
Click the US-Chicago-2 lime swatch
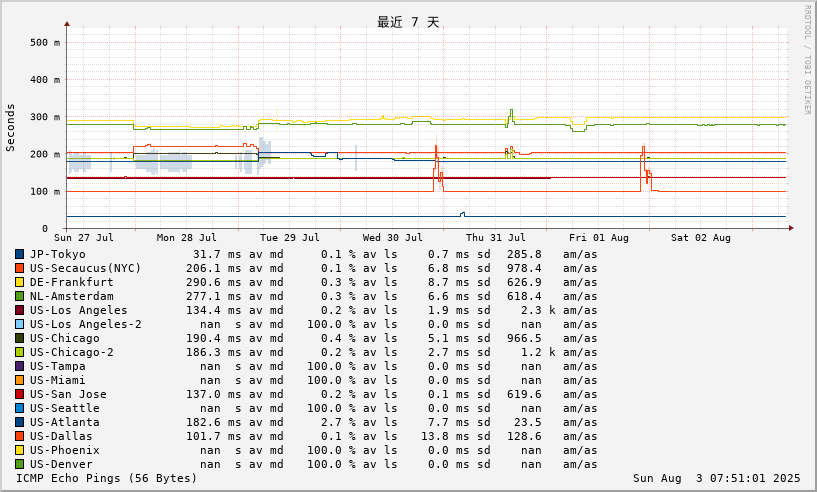tap(19, 352)
